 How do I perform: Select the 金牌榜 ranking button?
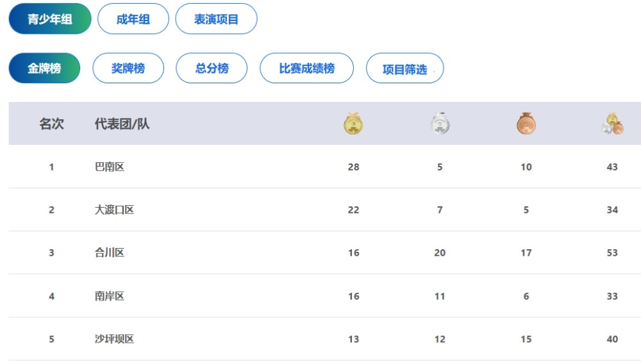tap(45, 68)
